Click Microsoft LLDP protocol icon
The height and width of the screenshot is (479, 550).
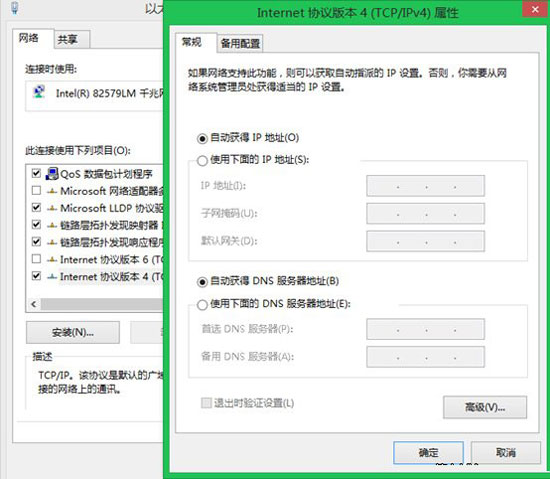[x=52, y=208]
